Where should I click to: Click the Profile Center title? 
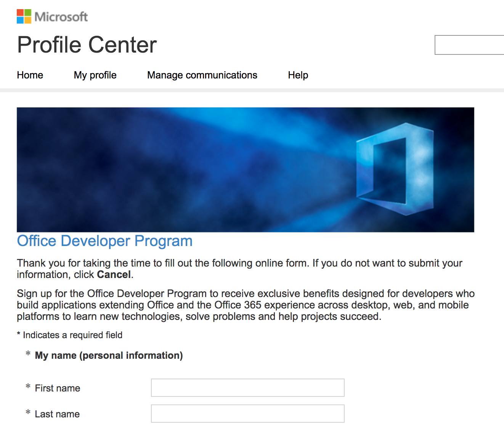[x=87, y=45]
